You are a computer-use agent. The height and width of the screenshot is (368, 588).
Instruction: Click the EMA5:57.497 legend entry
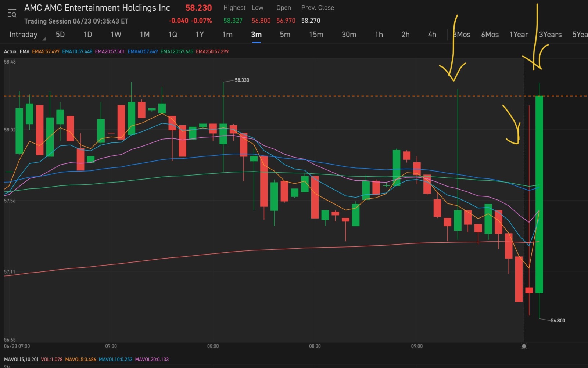click(46, 51)
